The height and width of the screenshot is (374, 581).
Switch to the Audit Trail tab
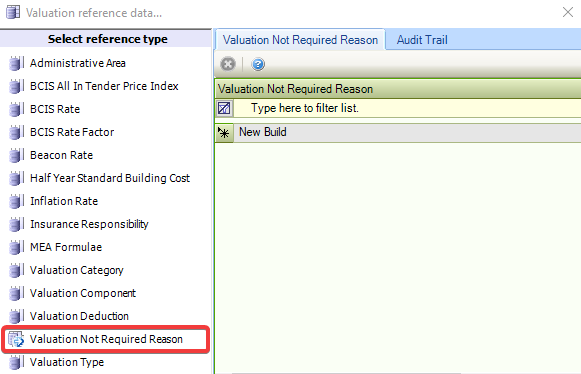[422, 40]
